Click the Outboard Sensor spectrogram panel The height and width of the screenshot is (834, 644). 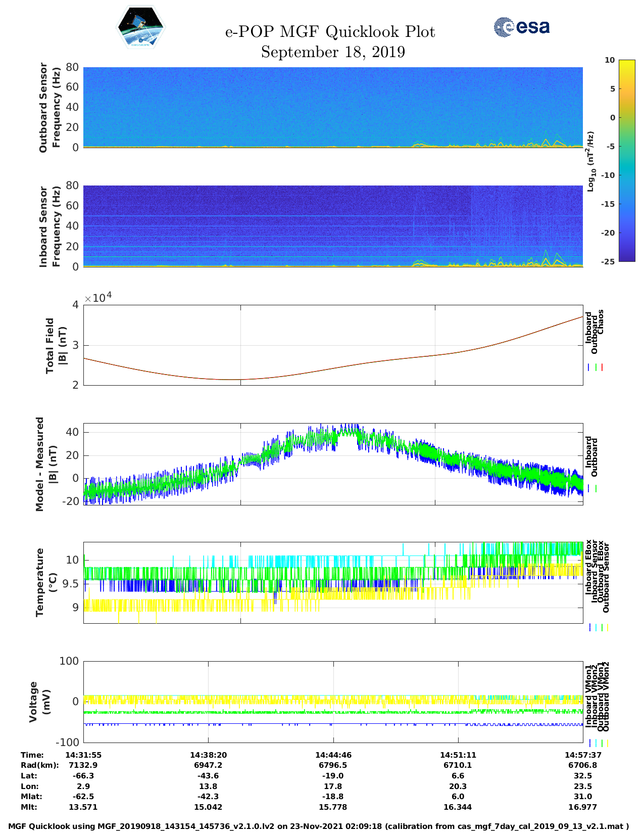[333, 107]
